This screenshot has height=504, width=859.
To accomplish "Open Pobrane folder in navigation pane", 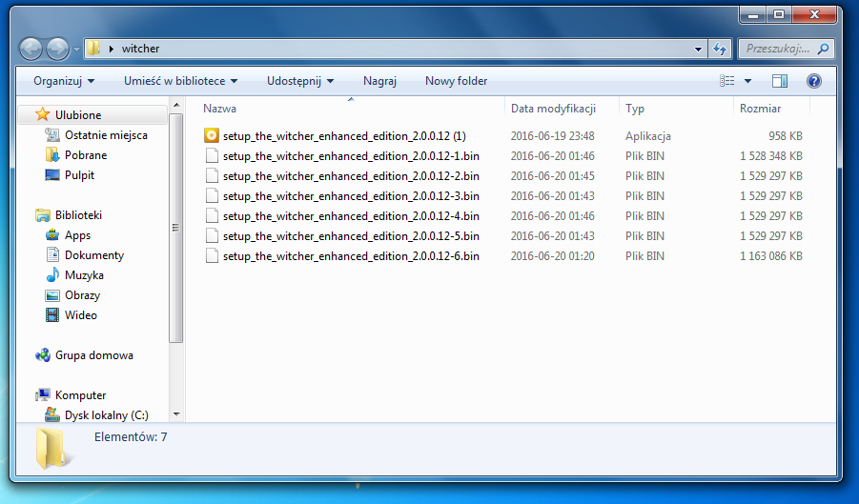I will coord(86,155).
